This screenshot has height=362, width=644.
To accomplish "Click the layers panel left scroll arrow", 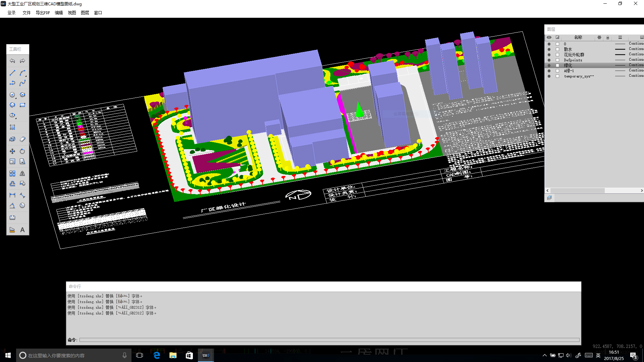I will click(x=548, y=190).
